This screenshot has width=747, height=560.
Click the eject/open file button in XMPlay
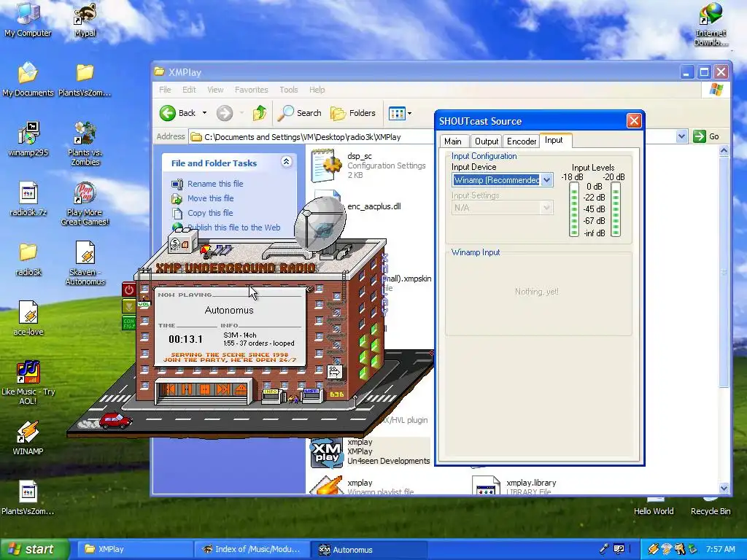241,390
